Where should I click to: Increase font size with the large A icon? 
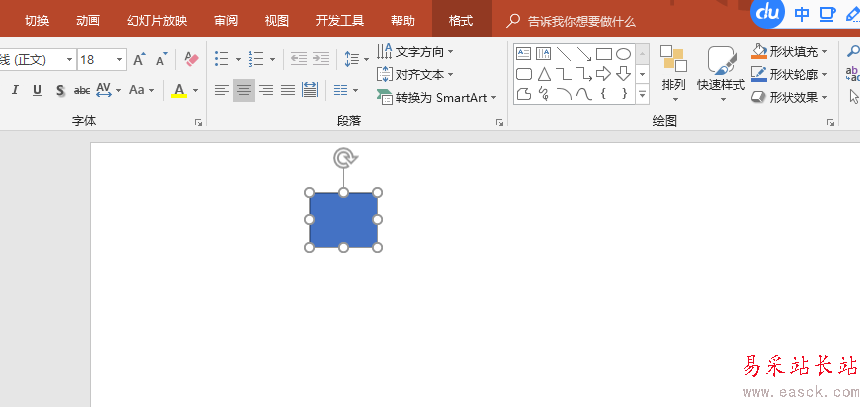140,59
